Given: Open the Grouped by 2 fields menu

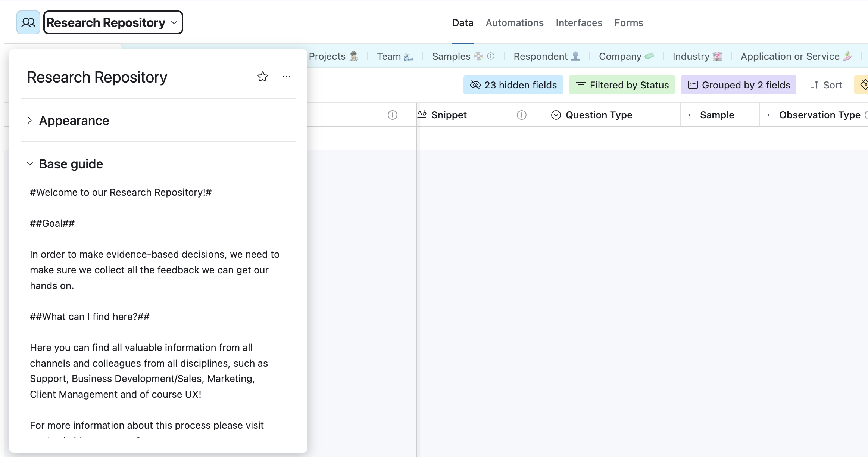Looking at the screenshot, I should coord(739,85).
